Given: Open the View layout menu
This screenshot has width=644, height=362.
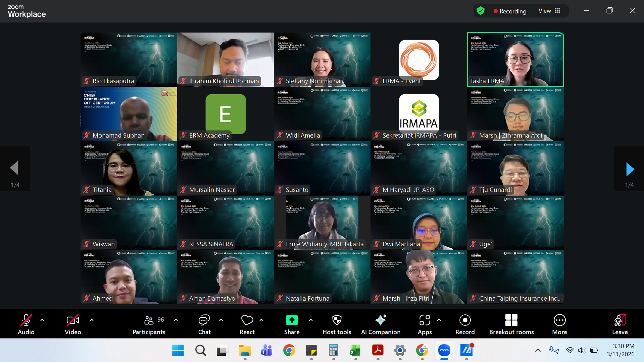Looking at the screenshot, I should (x=549, y=11).
